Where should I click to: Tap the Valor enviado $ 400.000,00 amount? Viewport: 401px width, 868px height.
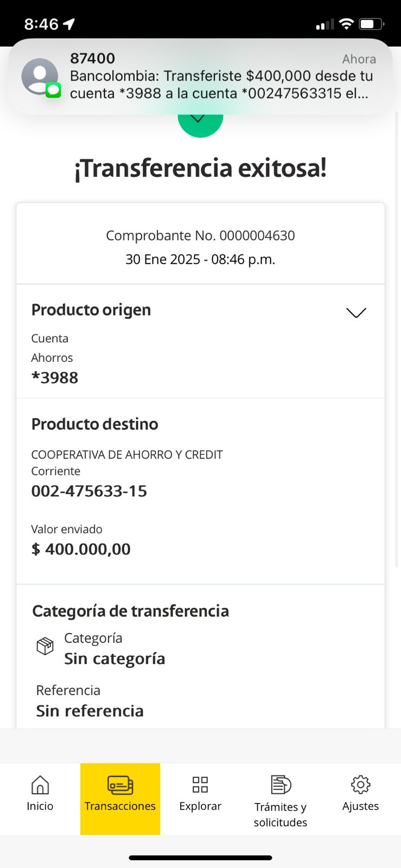click(81, 549)
